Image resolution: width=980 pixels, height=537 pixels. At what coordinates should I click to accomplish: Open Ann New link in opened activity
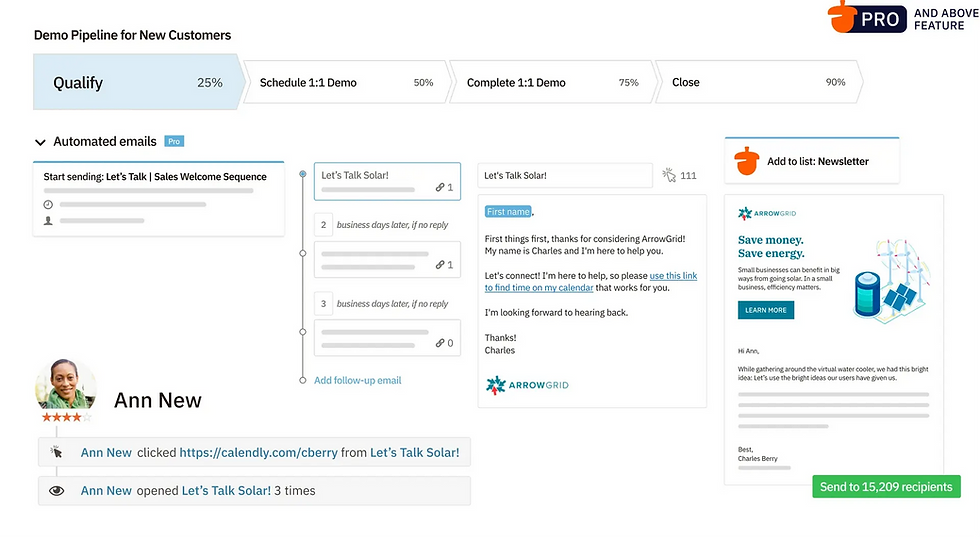coord(106,491)
